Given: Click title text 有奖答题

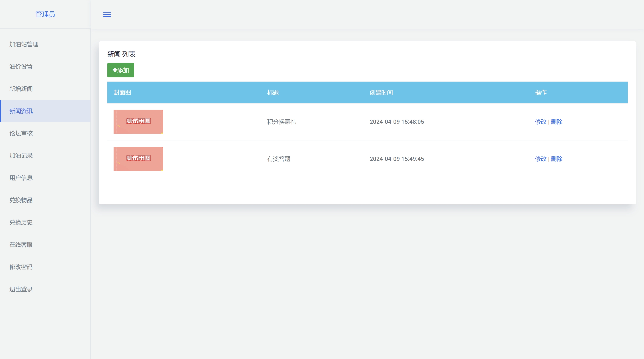Looking at the screenshot, I should [x=279, y=159].
